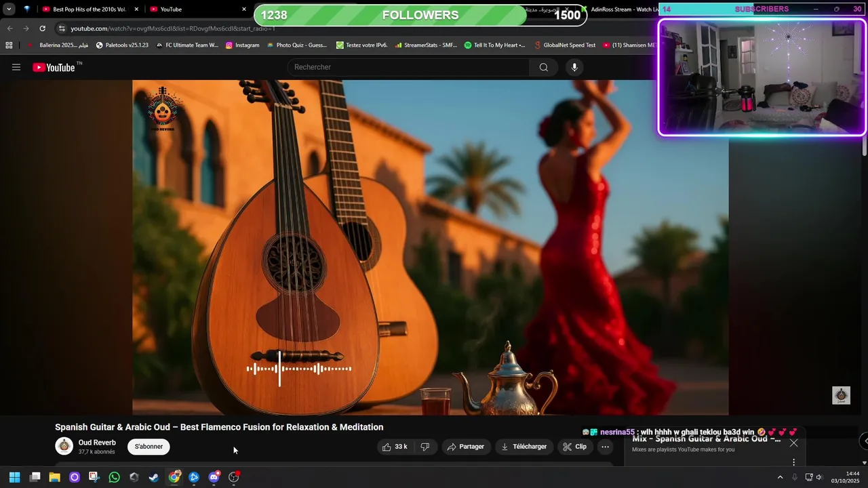Open the Chrome apps grid in the bookmarks bar
This screenshot has width=868, height=488.
pyautogui.click(x=9, y=45)
